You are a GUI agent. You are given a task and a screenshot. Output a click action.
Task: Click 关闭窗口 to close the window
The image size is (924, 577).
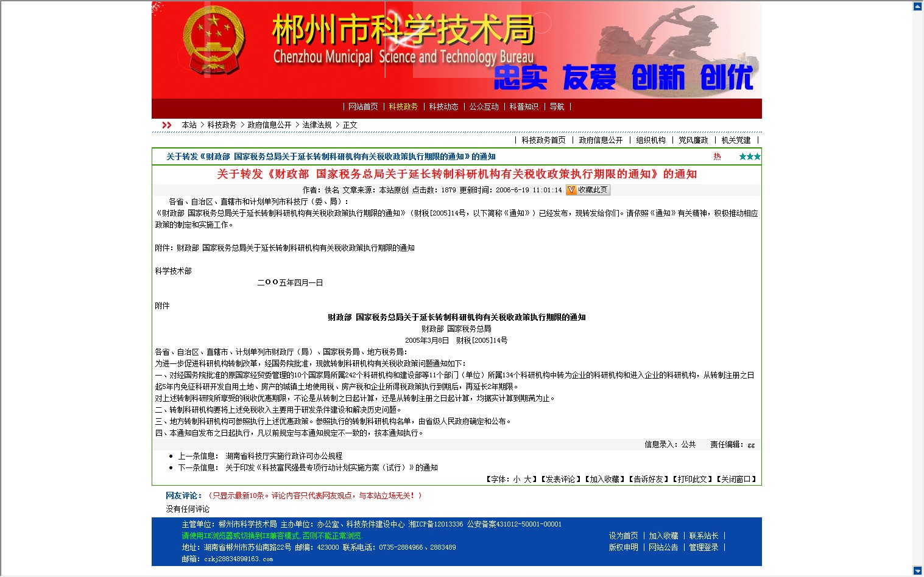(x=736, y=479)
